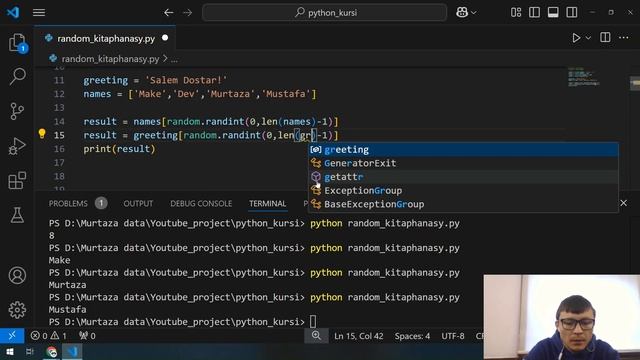Open Customize Layout icon
This screenshot has height=360, width=640.
tap(516, 13)
